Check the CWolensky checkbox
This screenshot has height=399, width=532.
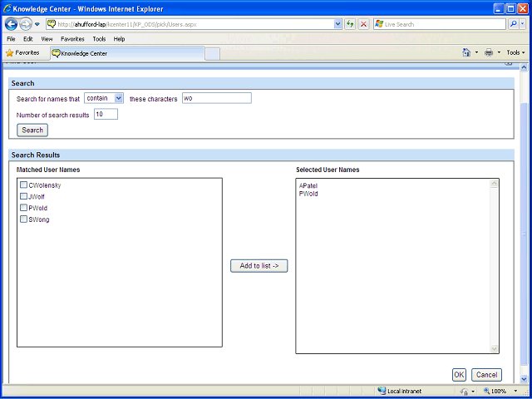coord(24,185)
